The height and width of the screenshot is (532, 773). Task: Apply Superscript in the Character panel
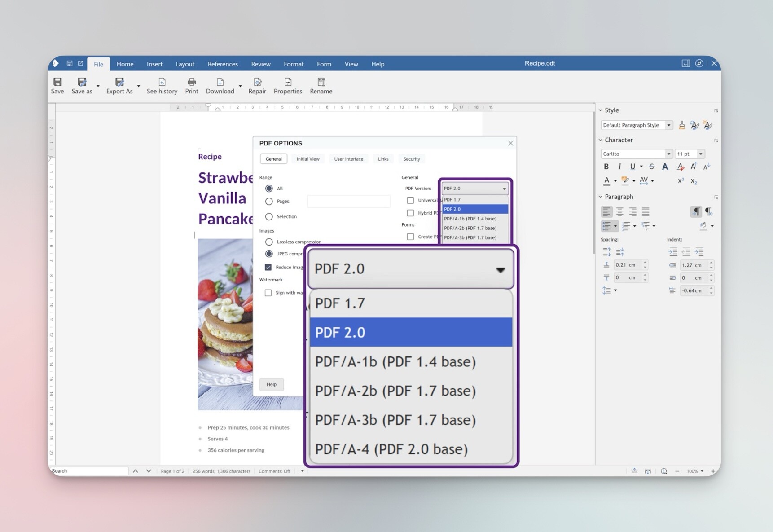[x=681, y=181]
